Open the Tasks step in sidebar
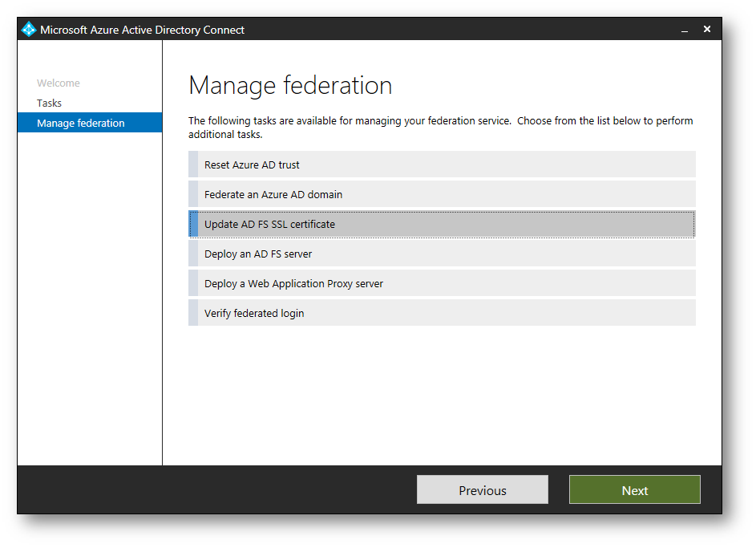The height and width of the screenshot is (548, 756). tap(49, 103)
